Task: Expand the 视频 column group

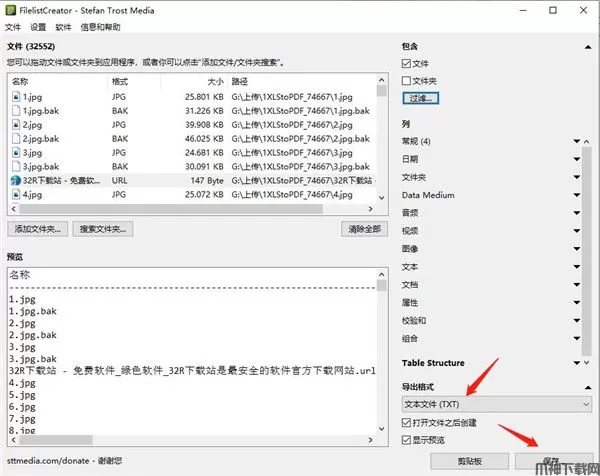Action: pyautogui.click(x=577, y=231)
